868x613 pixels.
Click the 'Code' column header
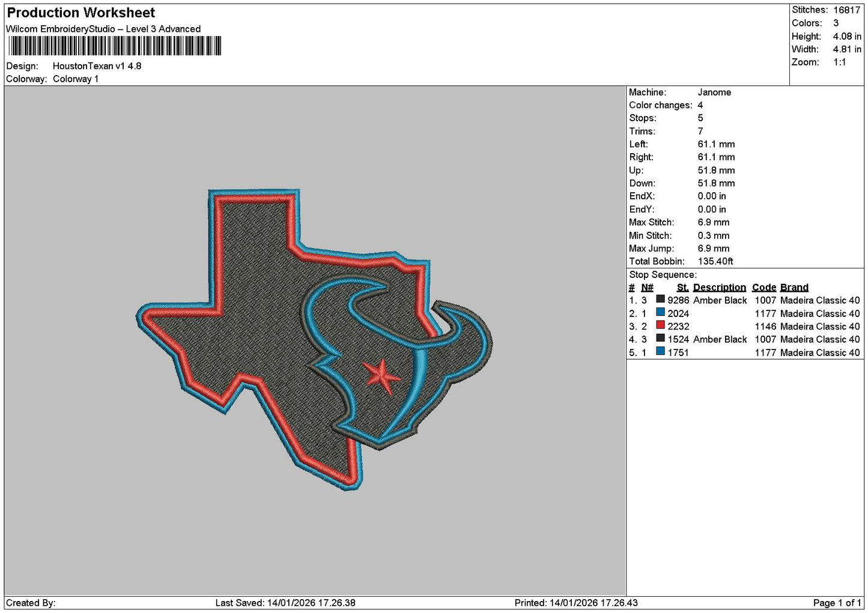click(764, 288)
